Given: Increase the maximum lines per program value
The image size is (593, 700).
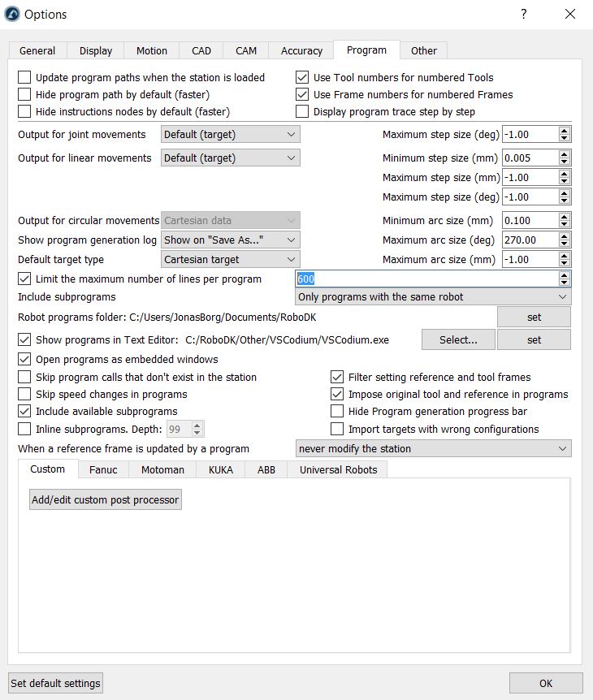Looking at the screenshot, I should [x=565, y=274].
